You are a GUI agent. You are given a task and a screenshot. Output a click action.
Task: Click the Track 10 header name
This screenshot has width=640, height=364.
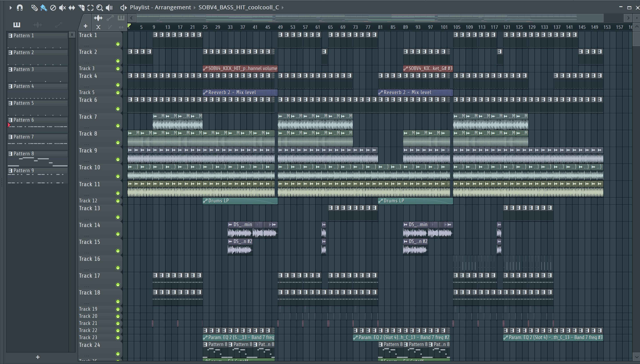coord(90,168)
